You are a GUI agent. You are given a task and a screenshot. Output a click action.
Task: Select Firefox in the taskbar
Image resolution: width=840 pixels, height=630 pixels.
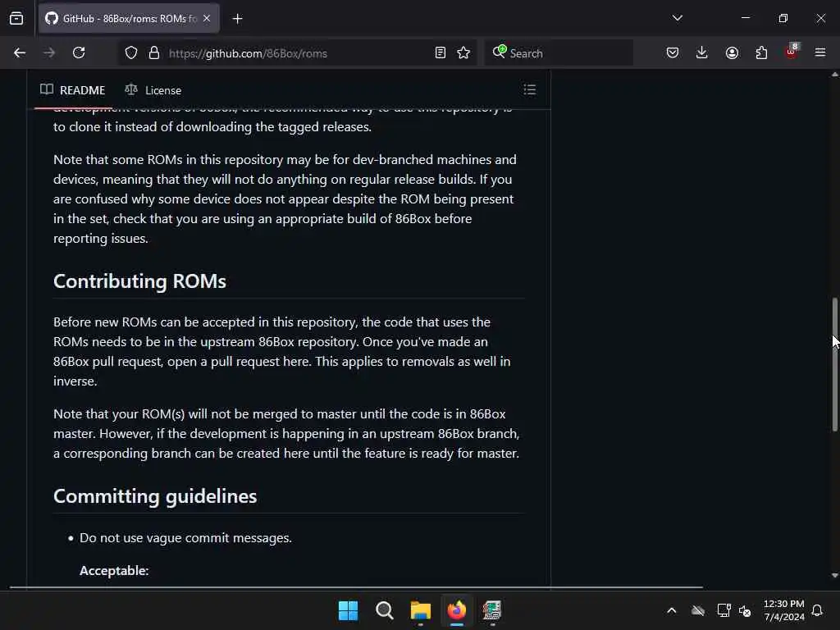click(456, 610)
